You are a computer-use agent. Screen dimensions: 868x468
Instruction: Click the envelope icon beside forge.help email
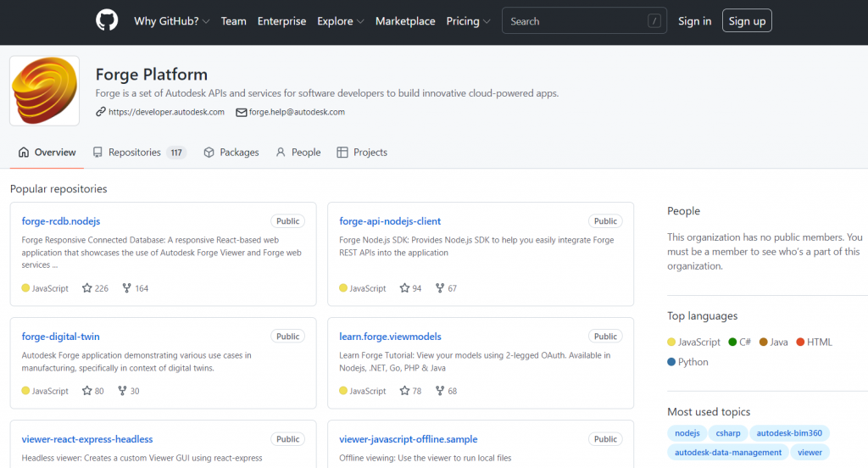pyautogui.click(x=242, y=113)
